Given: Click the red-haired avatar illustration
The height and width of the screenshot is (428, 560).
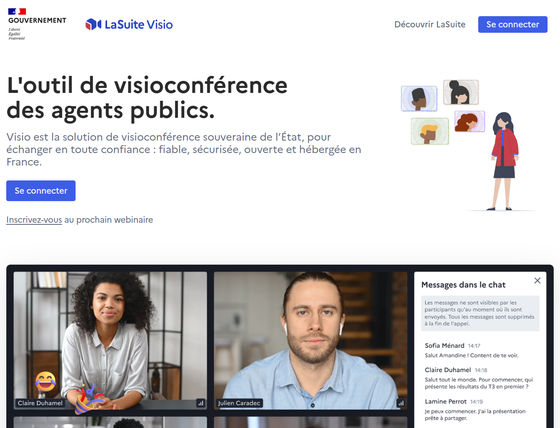Looking at the screenshot, I should (x=469, y=121).
